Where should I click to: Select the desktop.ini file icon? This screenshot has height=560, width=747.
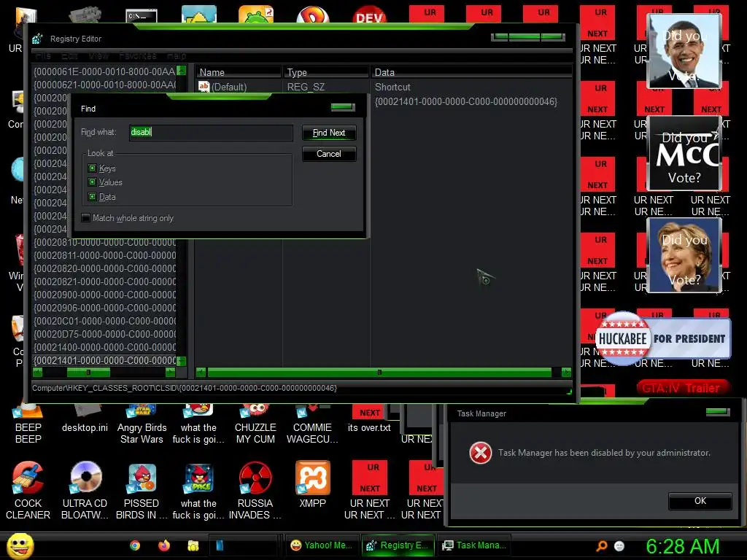pos(88,410)
